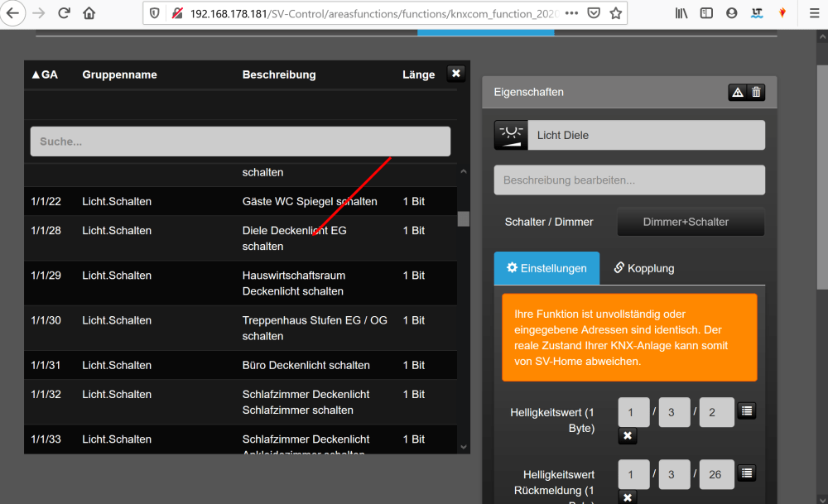
Task: Select row 1/1/31 Büro Deckenlicht schalten
Action: click(x=240, y=365)
